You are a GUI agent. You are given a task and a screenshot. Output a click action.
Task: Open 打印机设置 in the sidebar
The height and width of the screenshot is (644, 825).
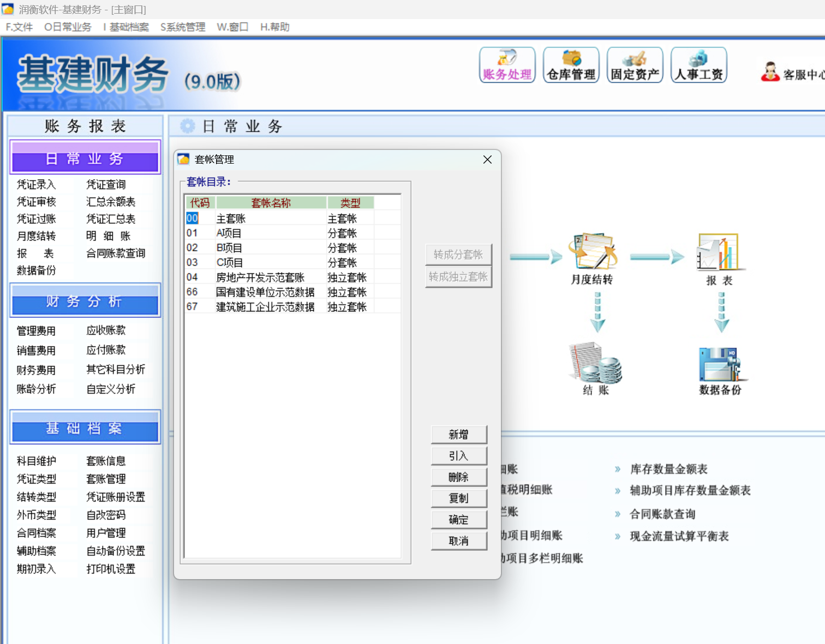[x=111, y=569]
